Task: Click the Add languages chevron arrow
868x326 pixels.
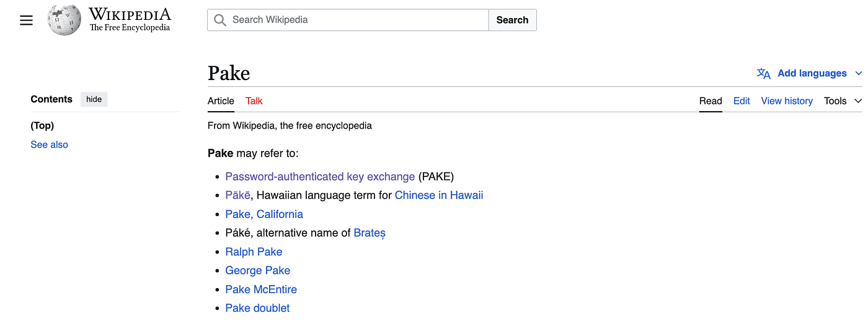Action: coord(859,73)
